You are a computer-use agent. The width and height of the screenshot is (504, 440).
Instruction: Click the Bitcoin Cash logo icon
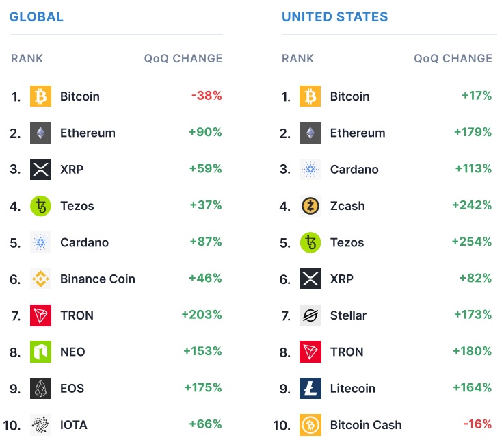point(310,425)
